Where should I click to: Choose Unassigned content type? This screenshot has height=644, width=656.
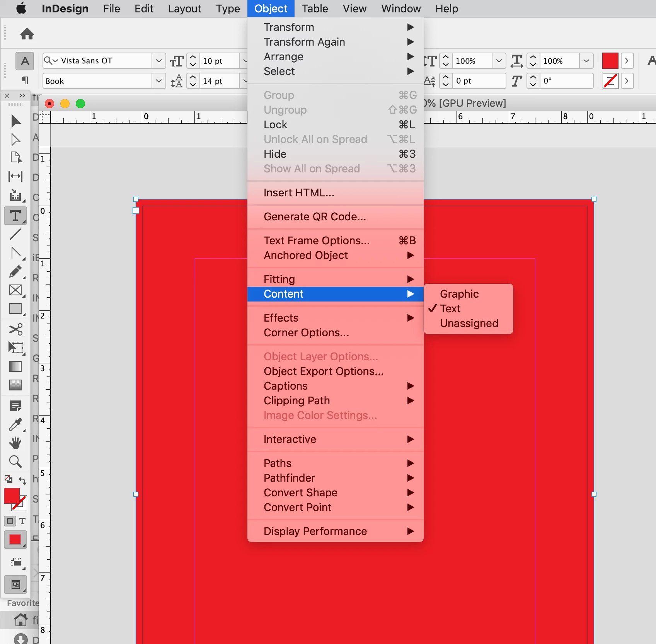point(469,323)
